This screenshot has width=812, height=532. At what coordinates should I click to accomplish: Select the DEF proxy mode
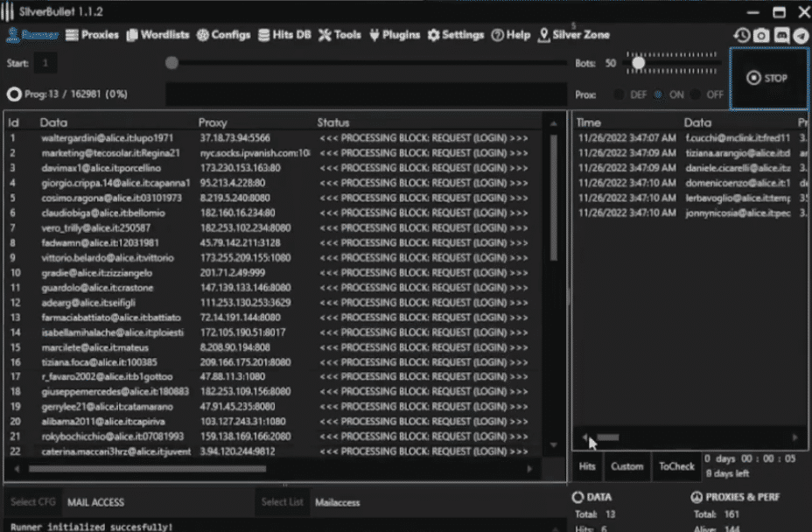[x=630, y=94]
